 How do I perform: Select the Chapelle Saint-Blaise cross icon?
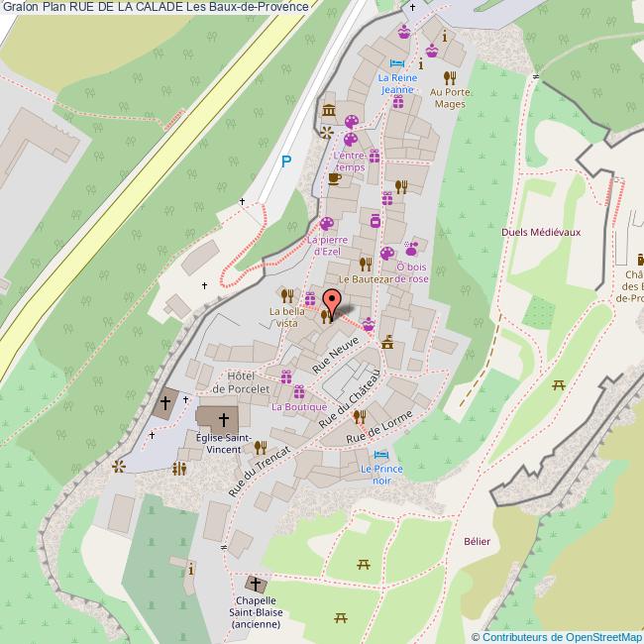click(x=256, y=583)
